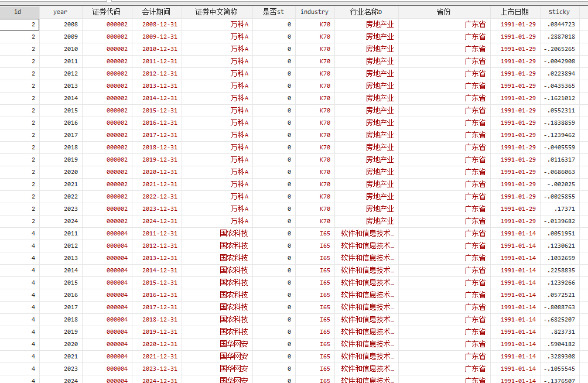
Task: Click Sticky value -.6825207
Action: (559, 320)
